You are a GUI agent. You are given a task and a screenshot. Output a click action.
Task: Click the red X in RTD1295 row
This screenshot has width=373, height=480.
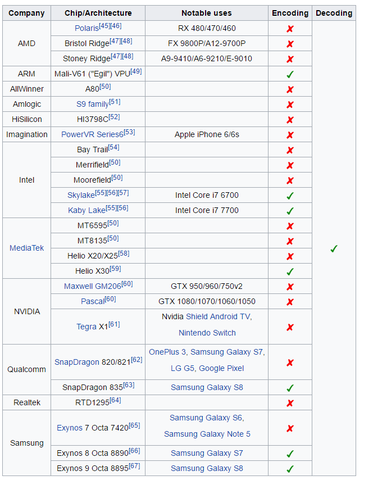(x=290, y=403)
